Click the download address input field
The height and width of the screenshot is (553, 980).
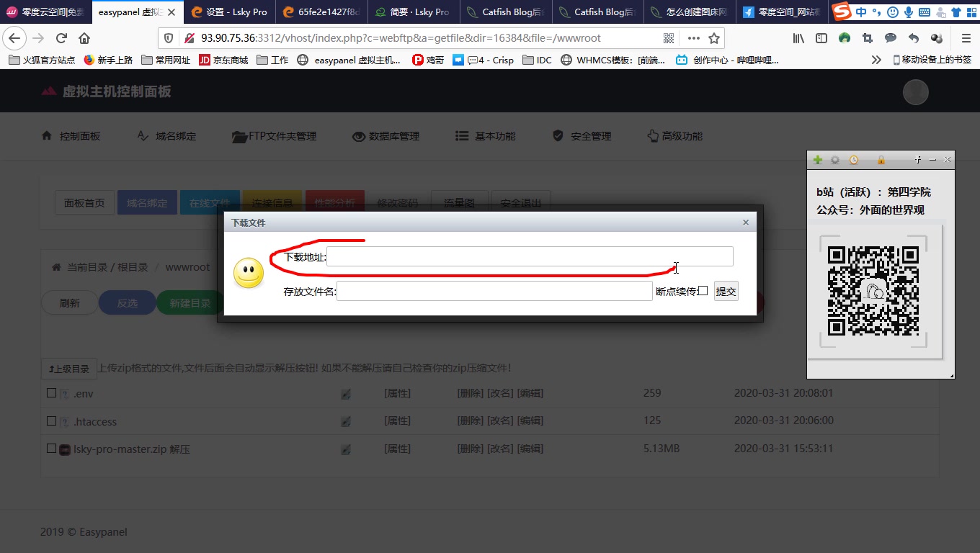tap(530, 256)
